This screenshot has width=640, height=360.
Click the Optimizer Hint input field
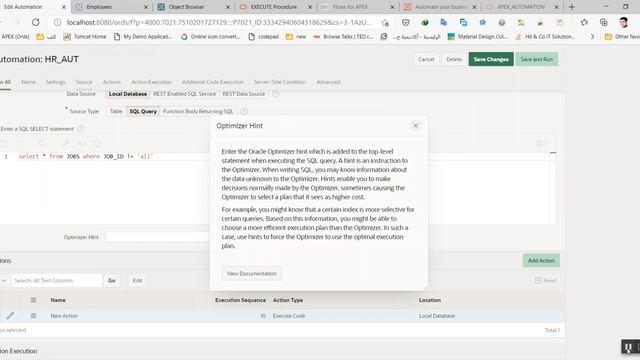click(158, 237)
